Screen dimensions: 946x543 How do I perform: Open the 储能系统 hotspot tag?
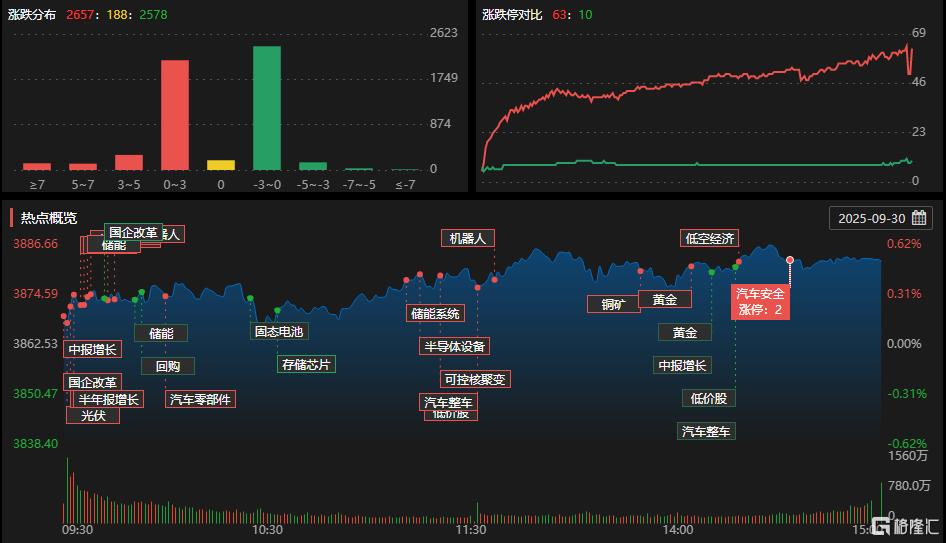coord(435,313)
